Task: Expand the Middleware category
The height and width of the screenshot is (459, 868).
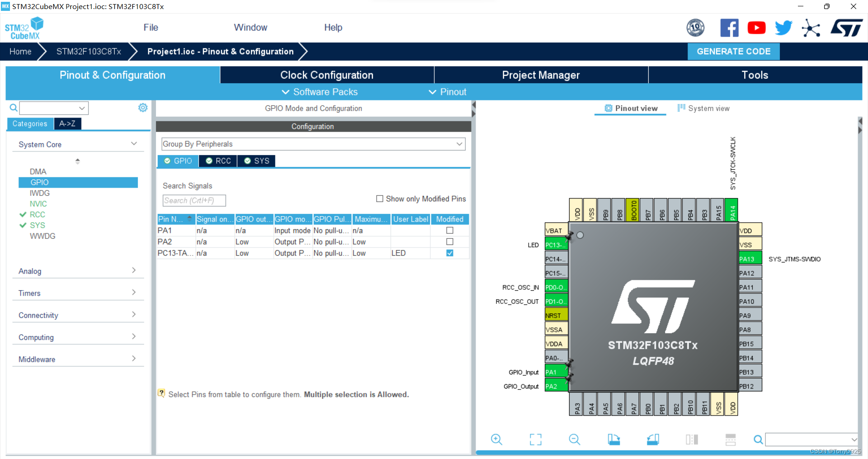Action: click(x=78, y=359)
